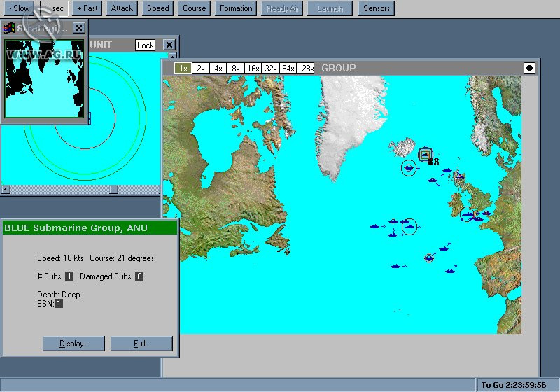Open the Sensors command
The width and height of the screenshot is (560, 392).
377,8
